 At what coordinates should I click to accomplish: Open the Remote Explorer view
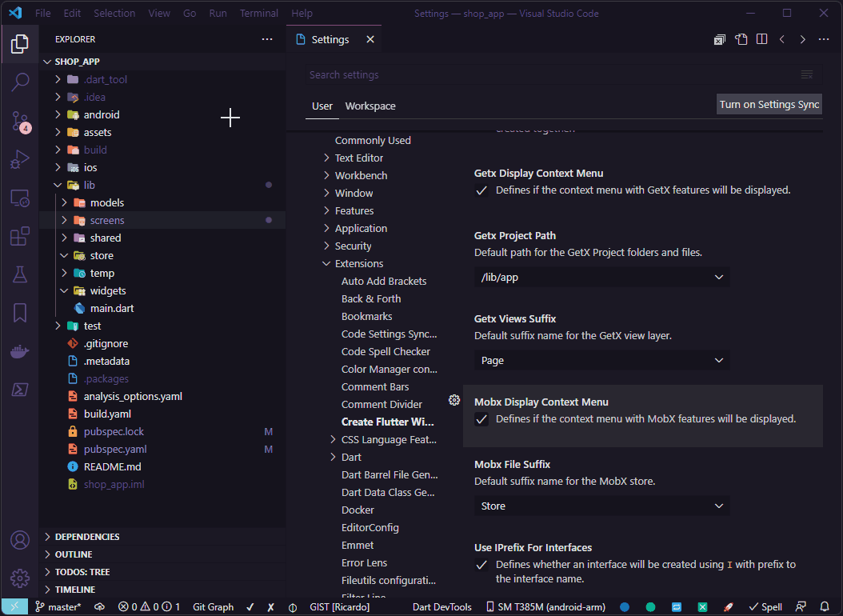pyautogui.click(x=20, y=198)
